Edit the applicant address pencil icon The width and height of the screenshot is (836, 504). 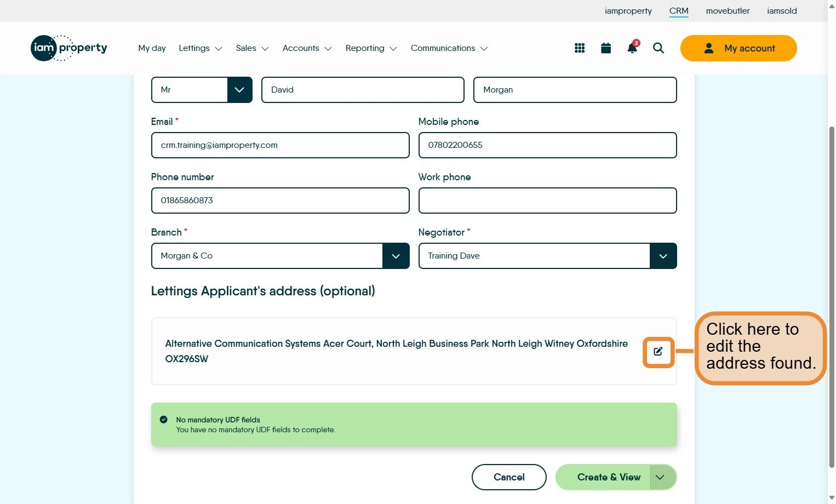(658, 352)
